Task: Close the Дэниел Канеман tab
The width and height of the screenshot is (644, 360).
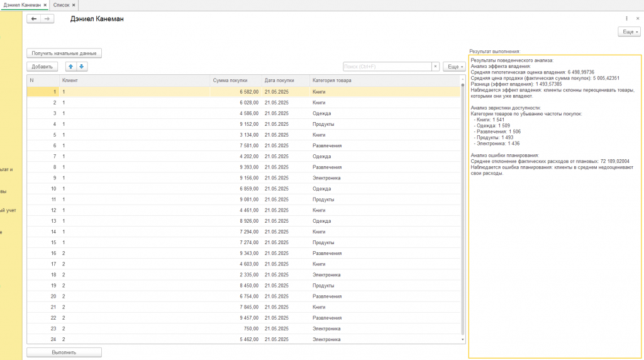Action: click(x=45, y=5)
